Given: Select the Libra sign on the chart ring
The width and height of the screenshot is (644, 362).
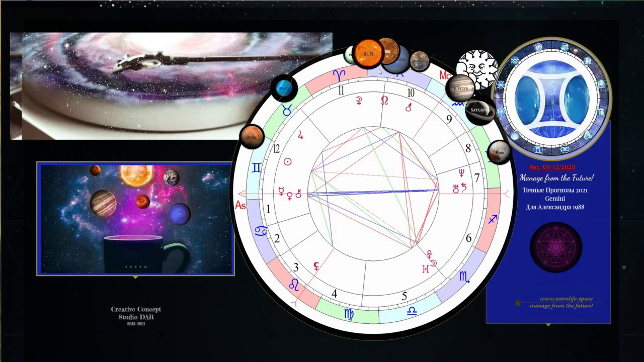Looking at the screenshot, I should point(411,310).
